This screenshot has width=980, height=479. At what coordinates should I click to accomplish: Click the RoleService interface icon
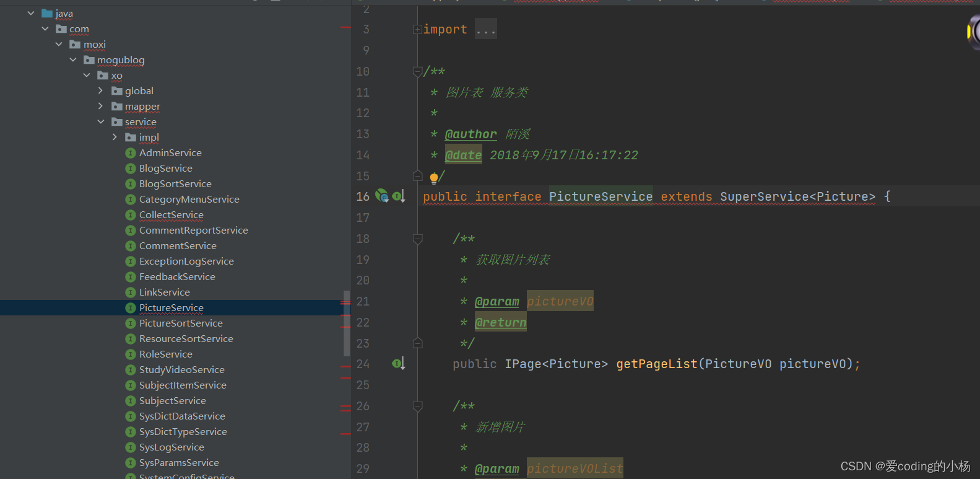click(131, 354)
